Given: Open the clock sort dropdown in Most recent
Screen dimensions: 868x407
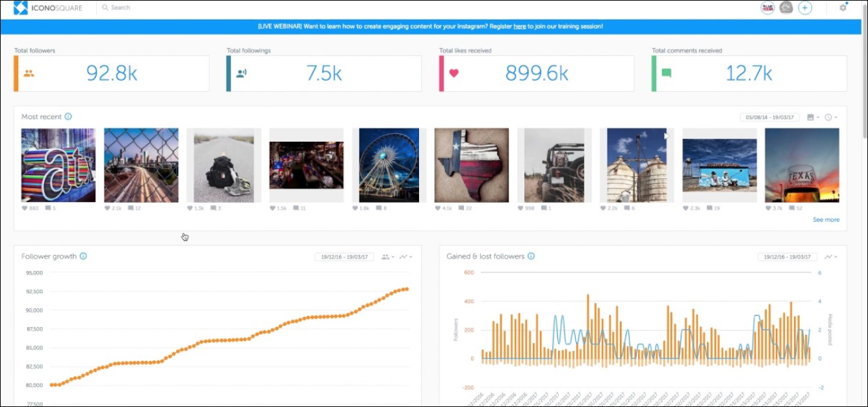Looking at the screenshot, I should (831, 118).
